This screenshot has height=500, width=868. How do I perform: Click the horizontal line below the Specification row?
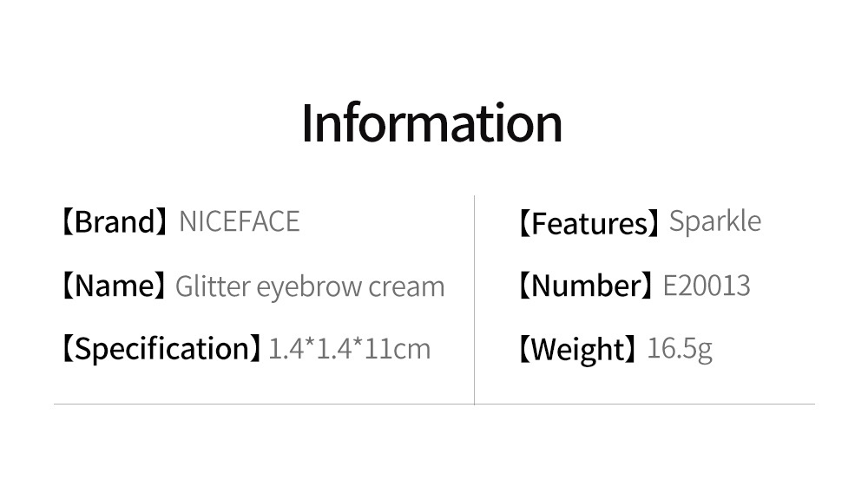[260, 405]
